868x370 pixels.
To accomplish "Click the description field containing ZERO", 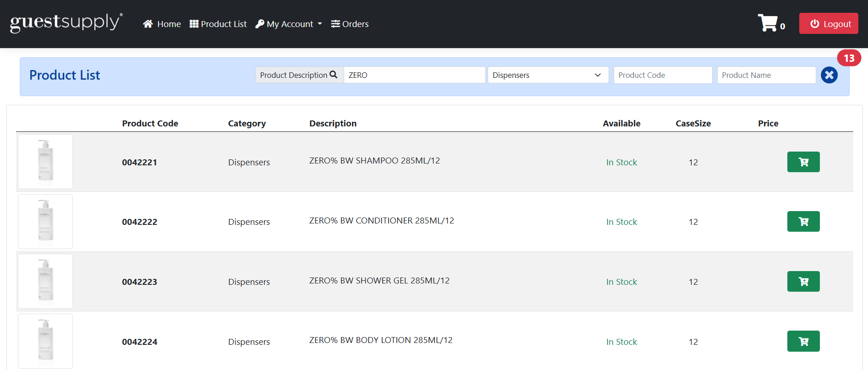I will click(x=414, y=75).
